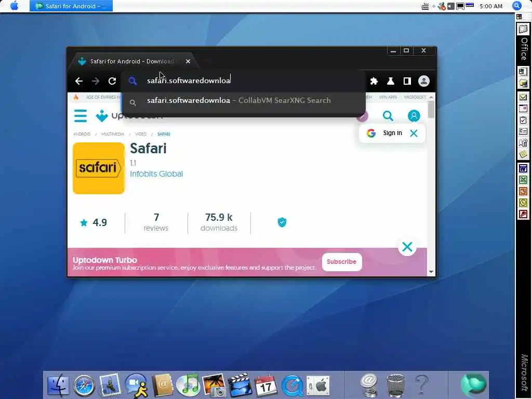Click the display menu bar icon
The image size is (532, 399).
[x=460, y=6]
